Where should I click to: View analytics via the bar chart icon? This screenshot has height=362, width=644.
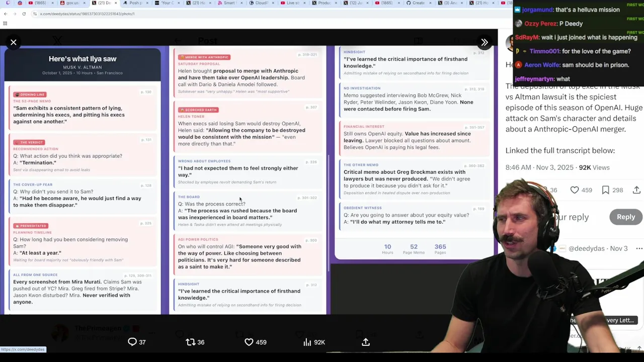[x=307, y=342]
